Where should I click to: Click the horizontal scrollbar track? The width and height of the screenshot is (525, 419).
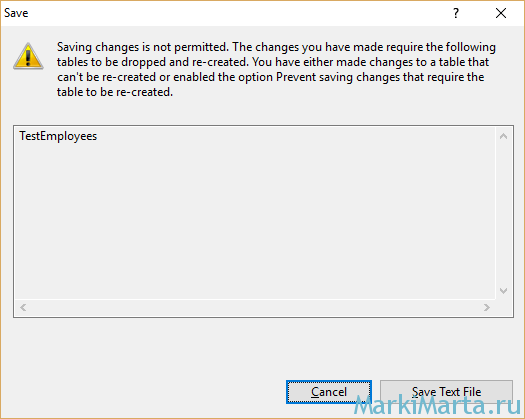(x=254, y=307)
